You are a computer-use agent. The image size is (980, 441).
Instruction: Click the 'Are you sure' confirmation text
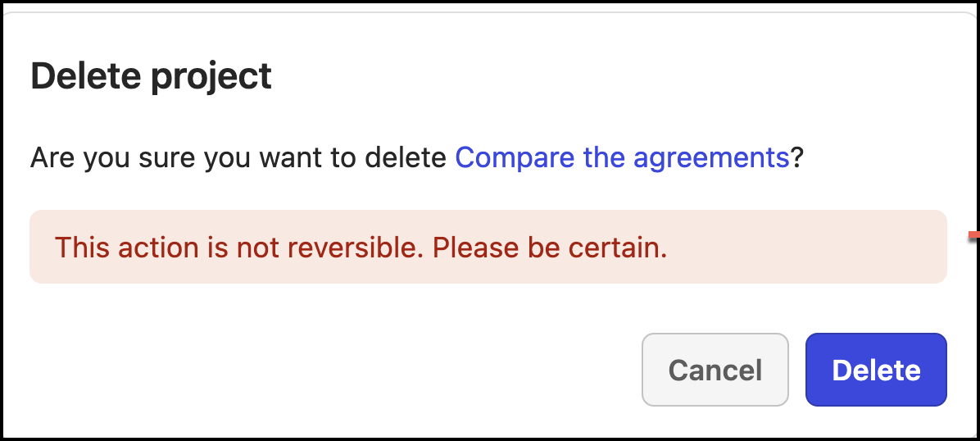click(x=241, y=157)
